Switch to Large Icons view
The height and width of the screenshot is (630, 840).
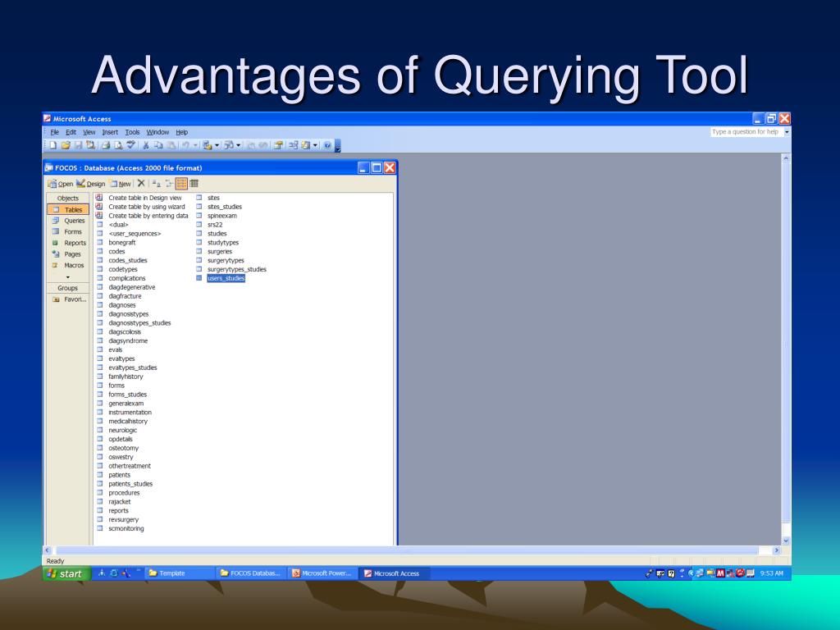[156, 183]
